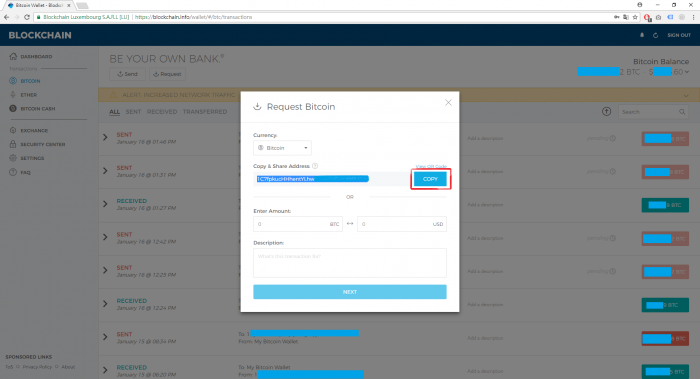Click the COPY button for the address
The width and height of the screenshot is (700, 379).
(x=430, y=179)
